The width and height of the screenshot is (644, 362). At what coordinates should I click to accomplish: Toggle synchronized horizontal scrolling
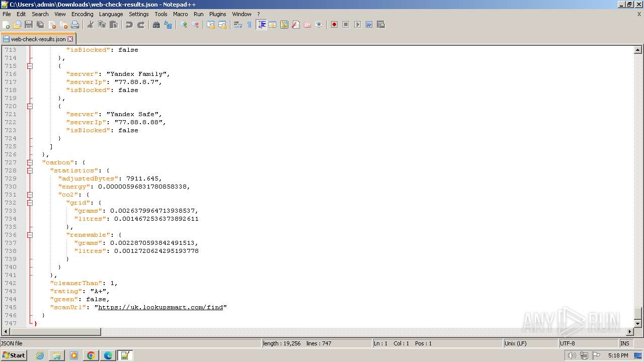[x=222, y=25]
